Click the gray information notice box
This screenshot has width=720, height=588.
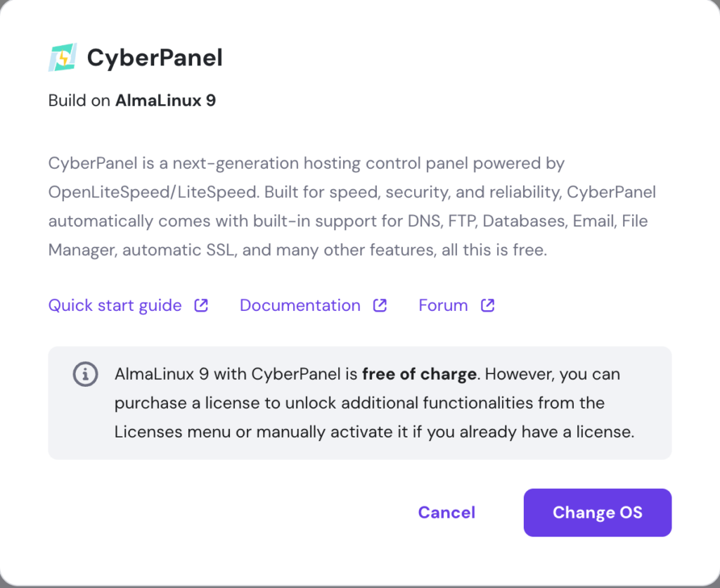coord(360,402)
